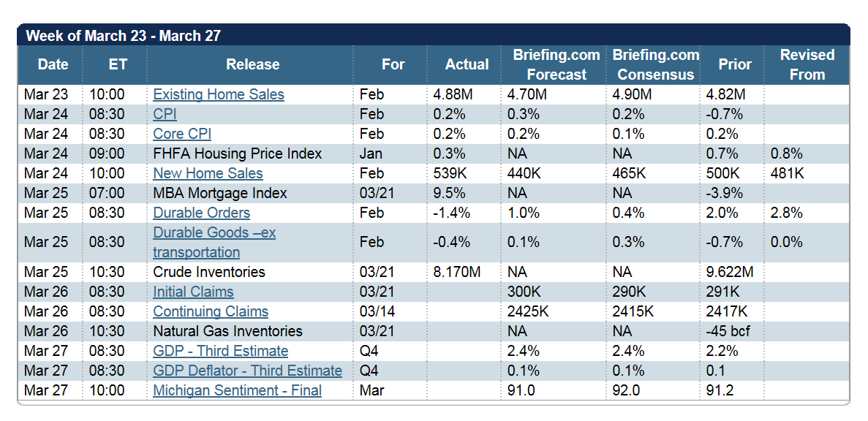The width and height of the screenshot is (868, 421).
Task: Follow the Continuing Claims link
Action: 211,311
